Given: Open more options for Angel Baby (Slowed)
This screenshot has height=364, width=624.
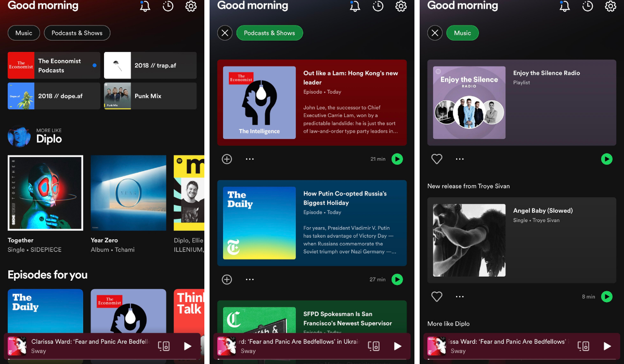Looking at the screenshot, I should pyautogui.click(x=460, y=296).
